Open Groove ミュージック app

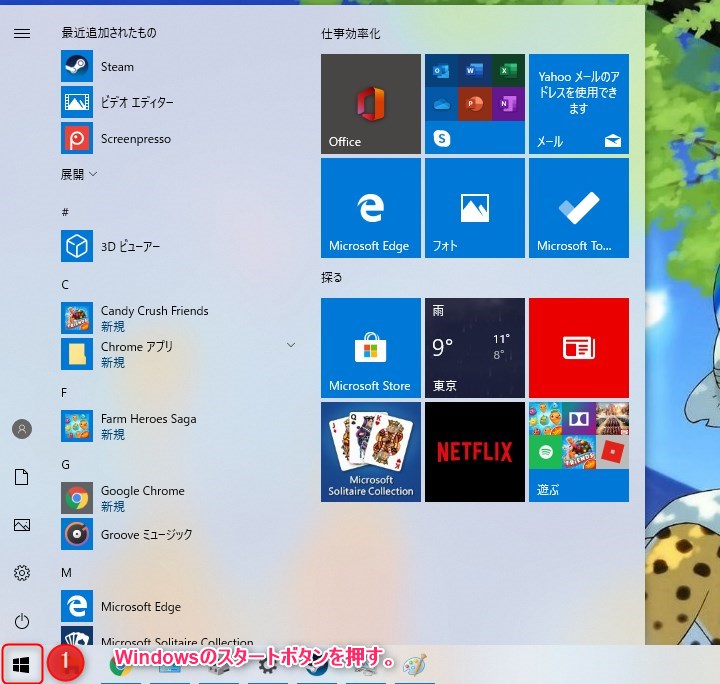pos(179,534)
